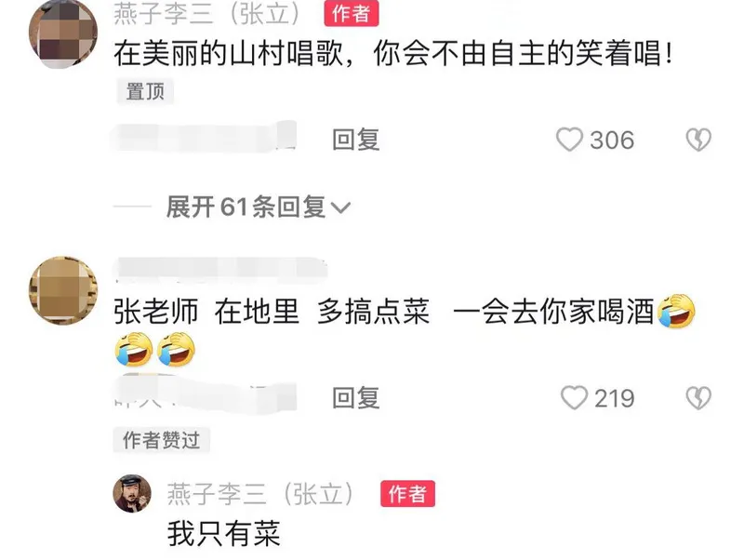Like the pinned comment with 306 likes
This screenshot has width=744, height=560.
coord(569,140)
